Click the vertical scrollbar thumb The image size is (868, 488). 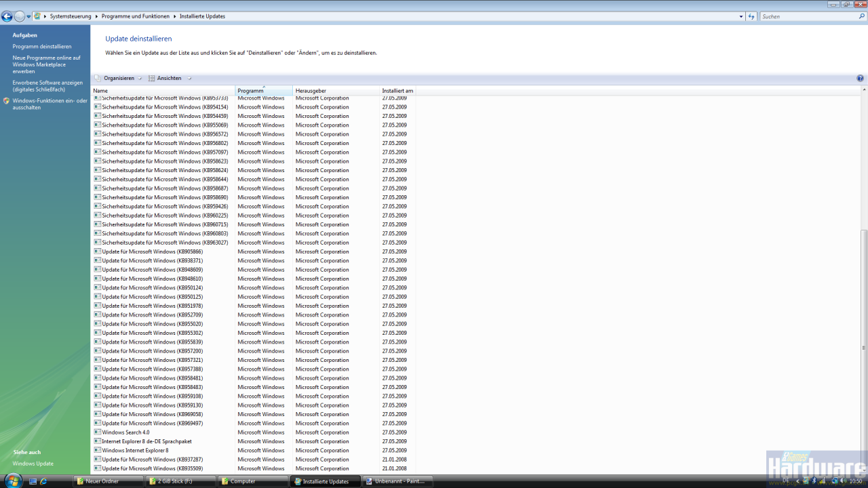click(x=864, y=349)
